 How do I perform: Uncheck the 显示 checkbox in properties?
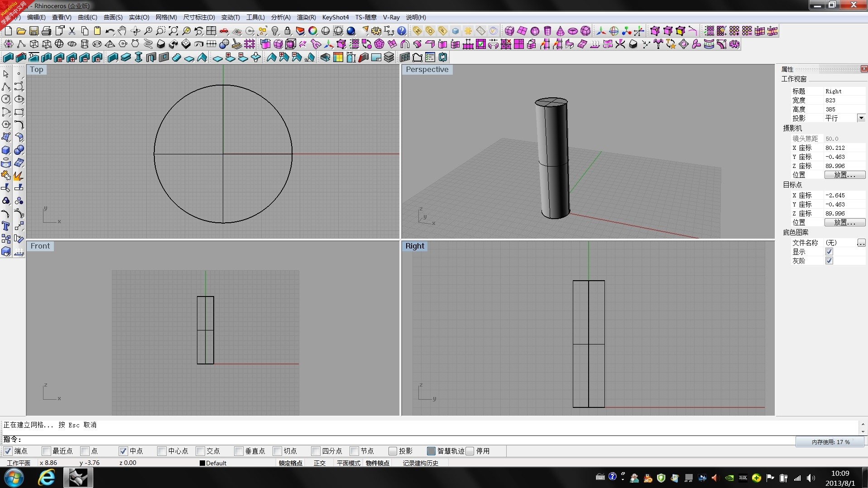coord(829,252)
